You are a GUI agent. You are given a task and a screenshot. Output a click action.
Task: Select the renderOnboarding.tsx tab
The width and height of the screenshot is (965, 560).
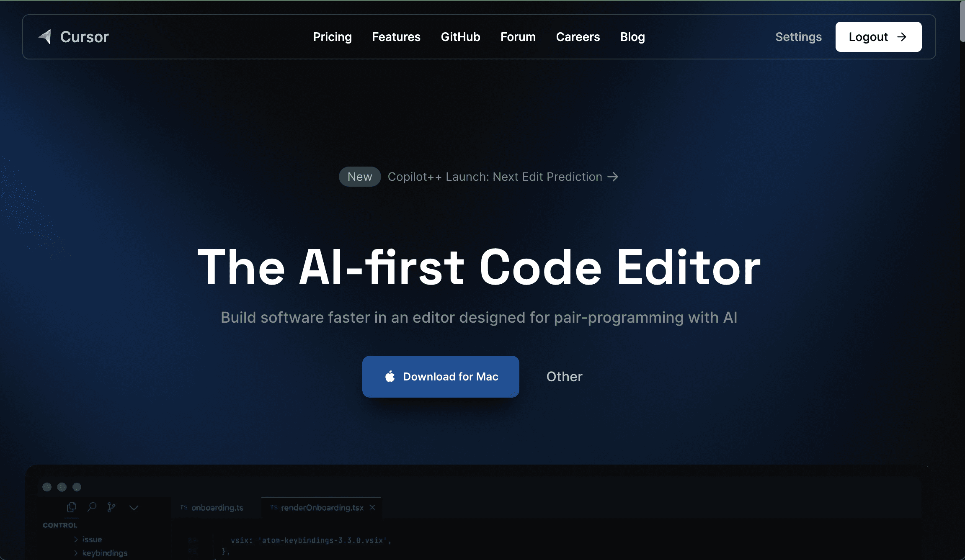(321, 508)
